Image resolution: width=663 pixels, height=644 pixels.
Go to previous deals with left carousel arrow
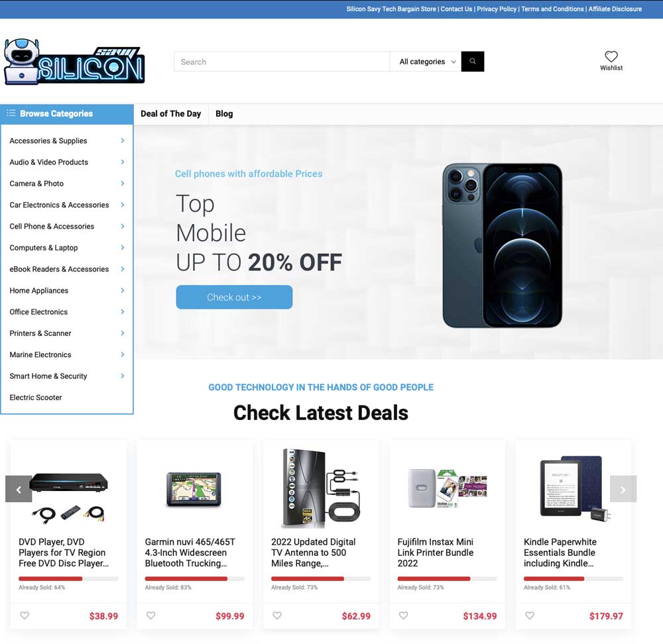coord(19,489)
